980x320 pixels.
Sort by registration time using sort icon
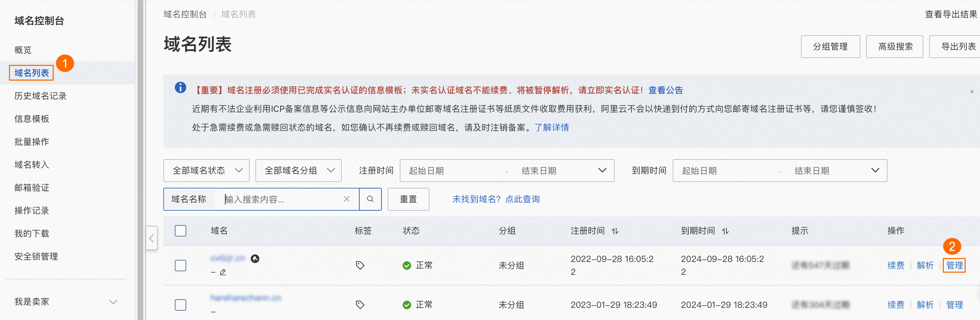click(615, 231)
